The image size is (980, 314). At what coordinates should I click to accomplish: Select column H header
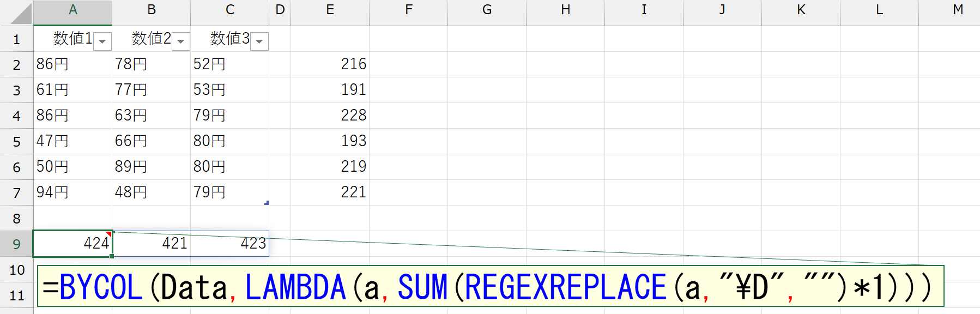565,10
